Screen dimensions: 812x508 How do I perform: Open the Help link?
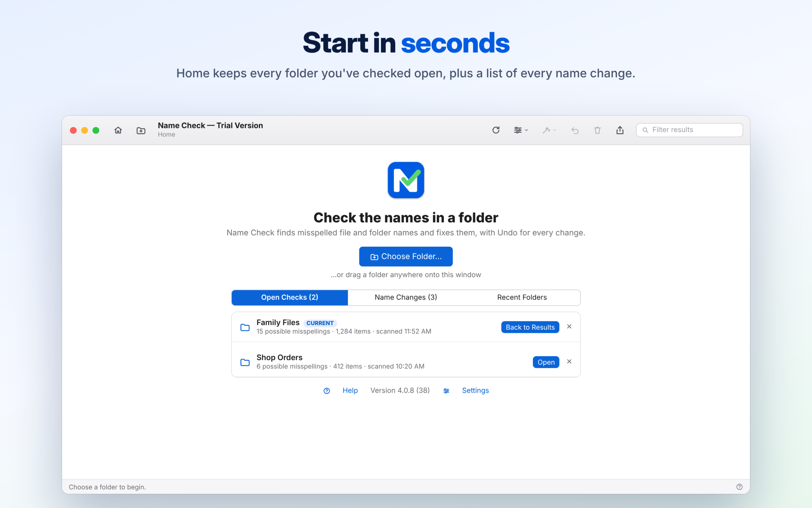[x=350, y=391]
